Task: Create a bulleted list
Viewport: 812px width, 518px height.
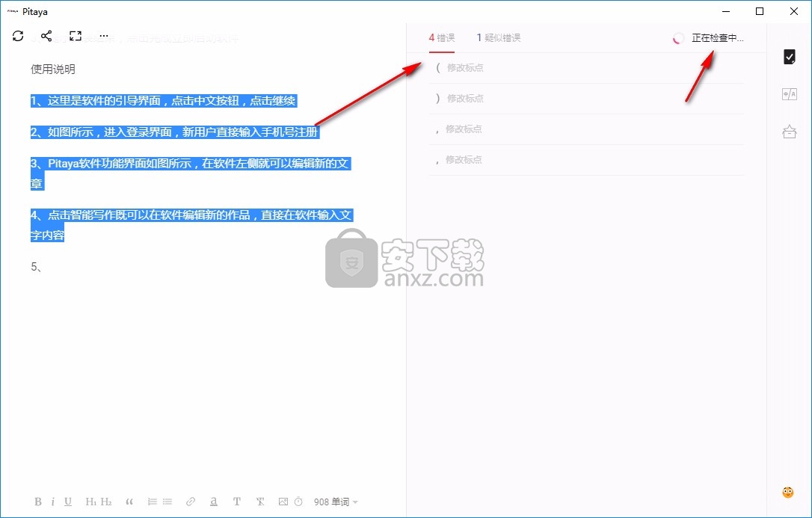Action: point(167,502)
